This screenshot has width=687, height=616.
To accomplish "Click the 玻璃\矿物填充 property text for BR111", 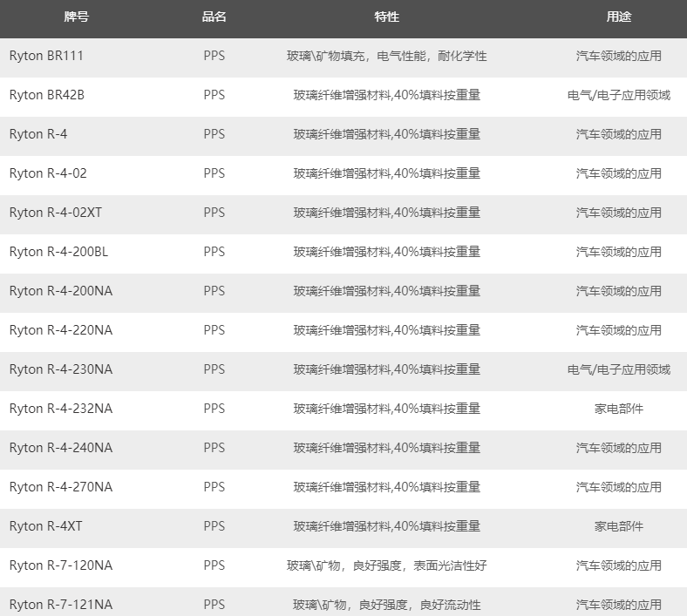I will [328, 56].
